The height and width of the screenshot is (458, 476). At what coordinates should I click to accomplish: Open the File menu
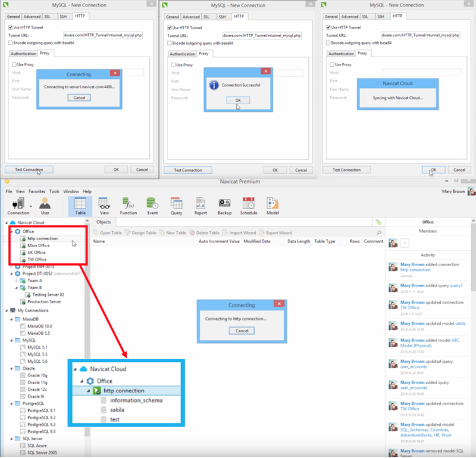(x=9, y=191)
